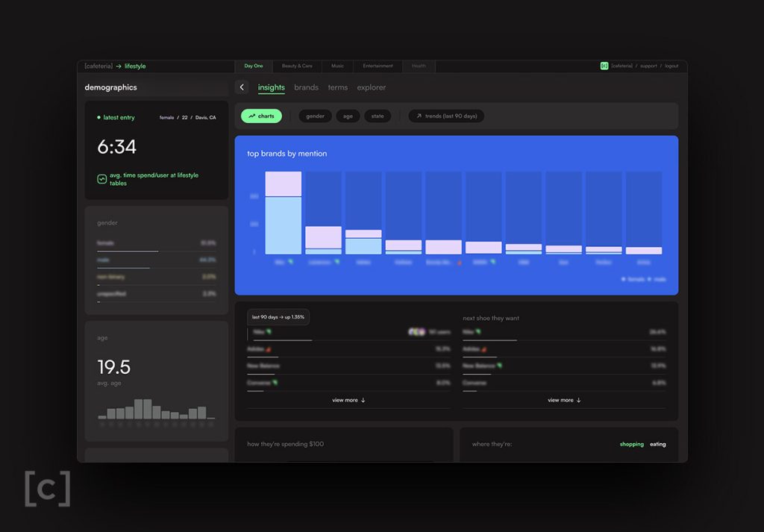Click the back chevron button beside insights
The width and height of the screenshot is (764, 532).
tap(242, 87)
